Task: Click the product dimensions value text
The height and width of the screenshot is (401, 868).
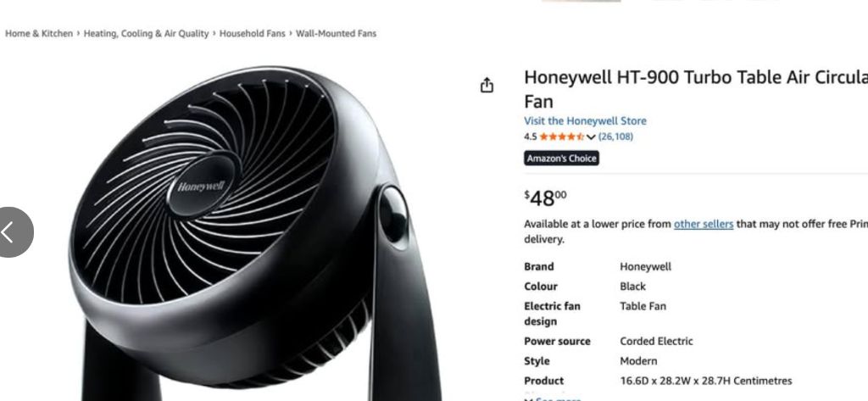Action: [x=706, y=381]
